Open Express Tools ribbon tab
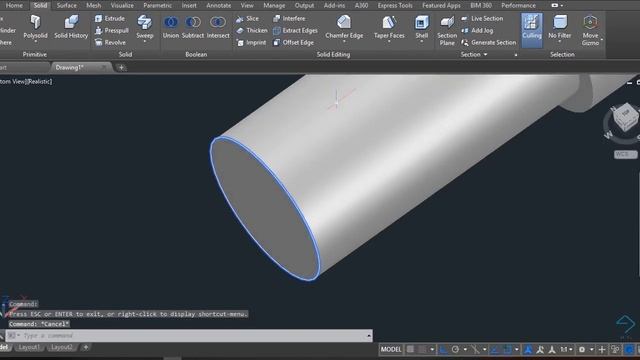This screenshot has width=640, height=360. 395,5
